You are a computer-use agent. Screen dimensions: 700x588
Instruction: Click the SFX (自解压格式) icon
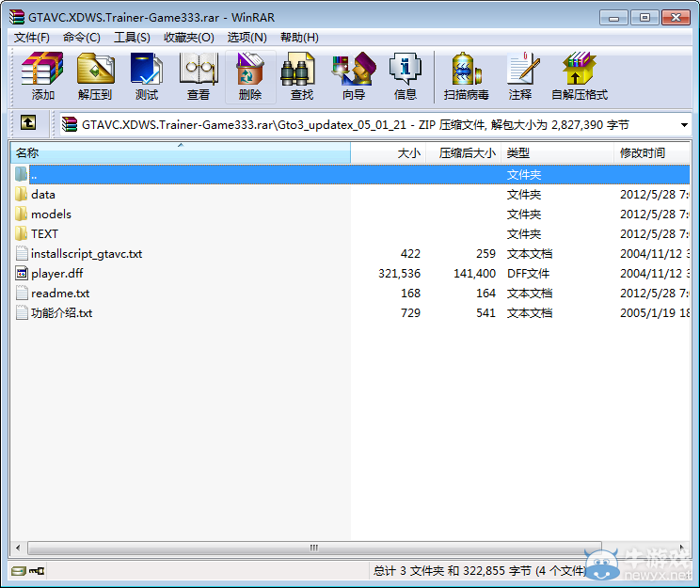[x=579, y=69]
